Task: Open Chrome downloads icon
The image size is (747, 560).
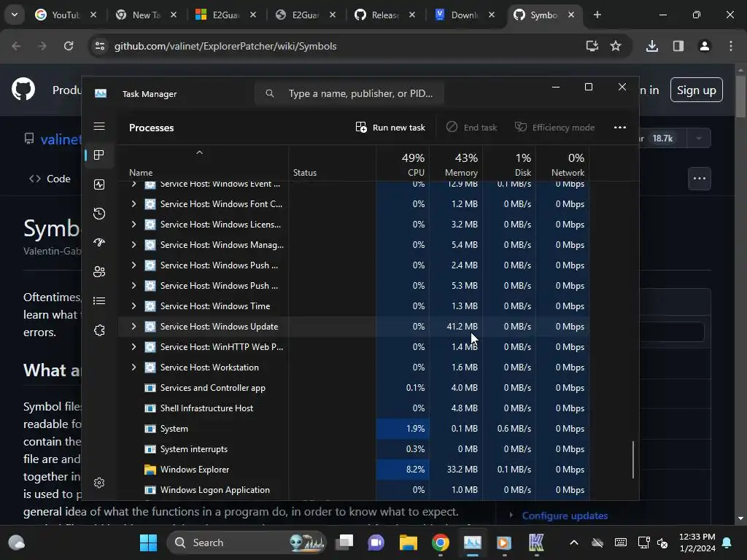Action: [x=651, y=46]
